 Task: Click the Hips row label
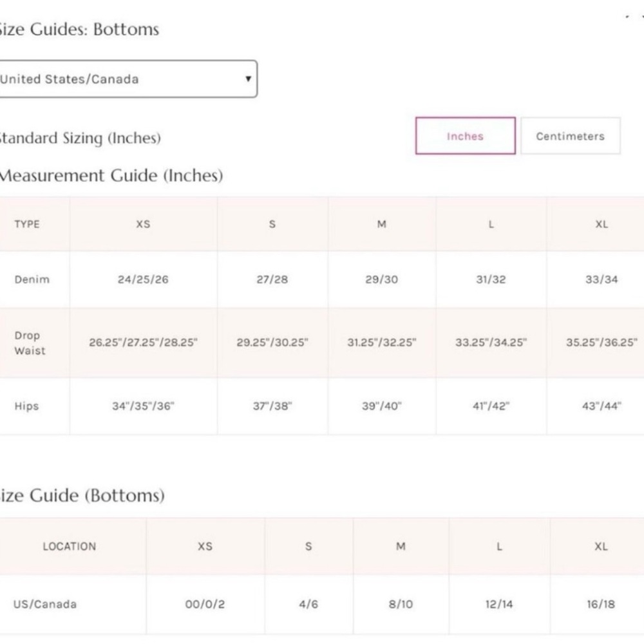[26, 406]
